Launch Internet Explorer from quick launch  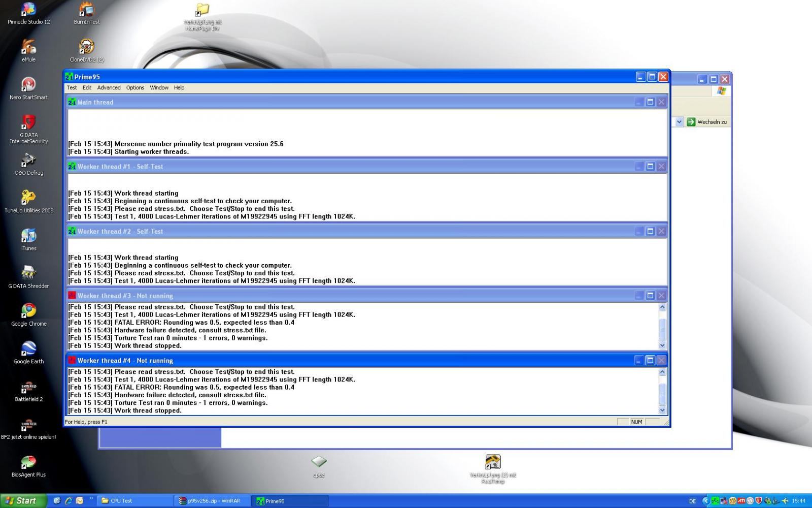coord(68,501)
